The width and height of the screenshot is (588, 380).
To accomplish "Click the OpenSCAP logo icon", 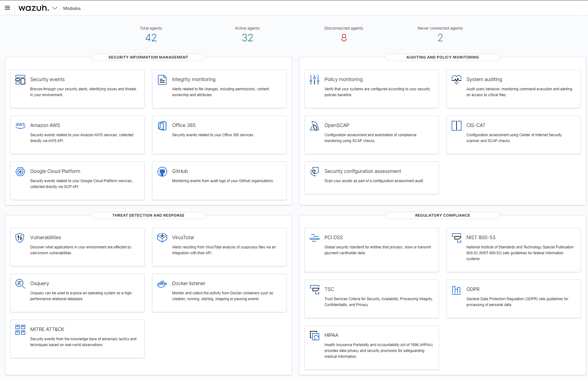I will click(314, 125).
